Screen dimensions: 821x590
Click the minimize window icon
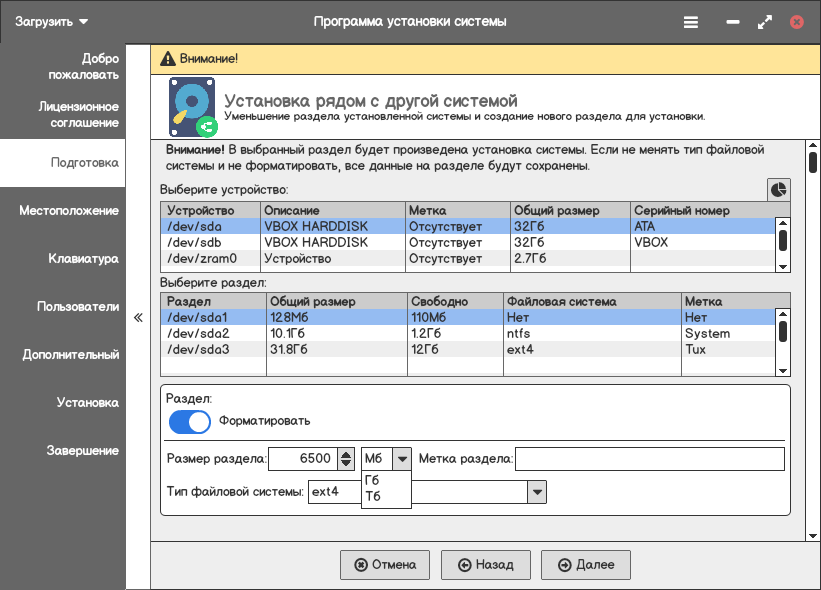[x=733, y=22]
